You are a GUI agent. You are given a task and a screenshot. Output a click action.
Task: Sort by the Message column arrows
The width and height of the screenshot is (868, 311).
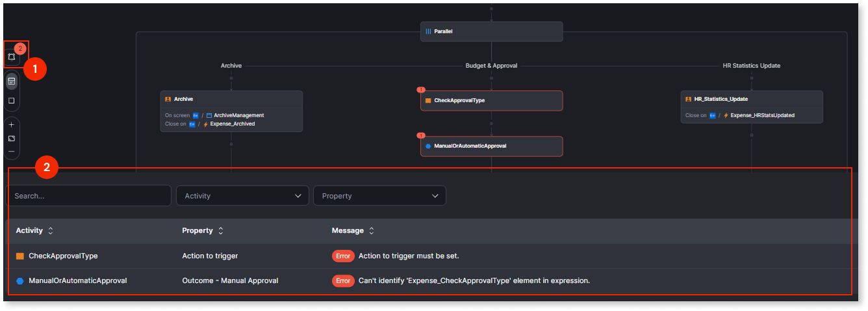(x=372, y=231)
